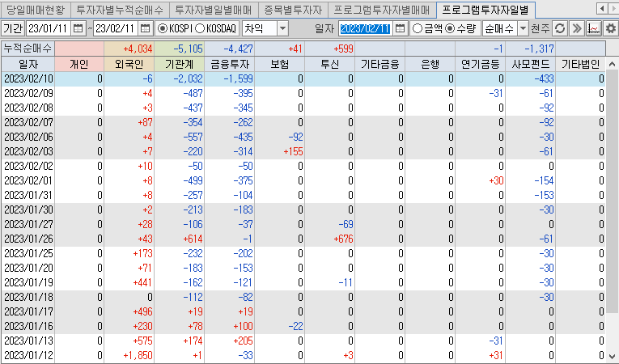Select the 수량 radio button
The height and width of the screenshot is (364, 619).
(450, 28)
